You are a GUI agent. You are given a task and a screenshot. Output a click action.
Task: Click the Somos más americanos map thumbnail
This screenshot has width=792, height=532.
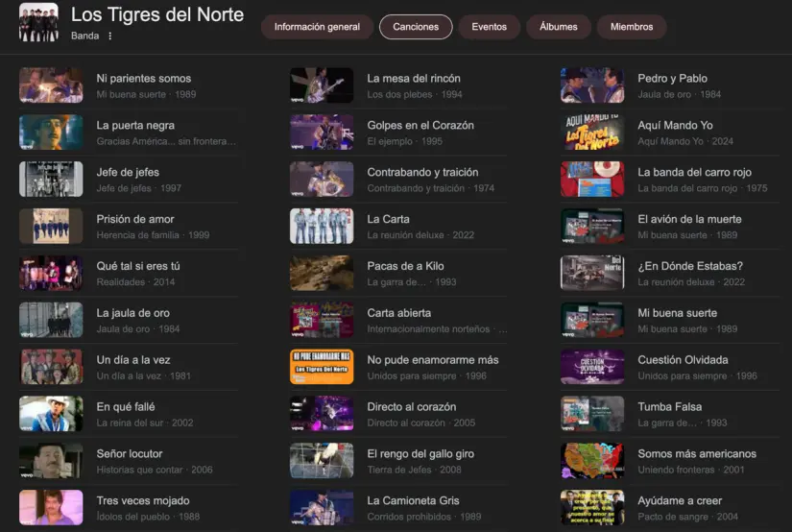pyautogui.click(x=592, y=461)
